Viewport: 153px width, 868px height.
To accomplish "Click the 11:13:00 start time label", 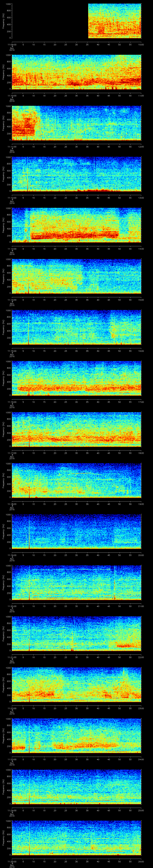I will [x=12, y=249].
